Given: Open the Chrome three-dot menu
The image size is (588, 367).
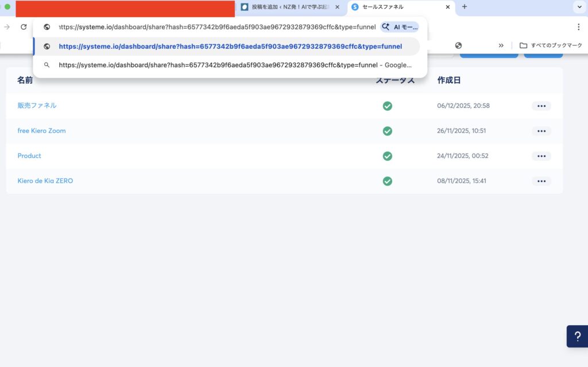Looking at the screenshot, I should [x=578, y=27].
